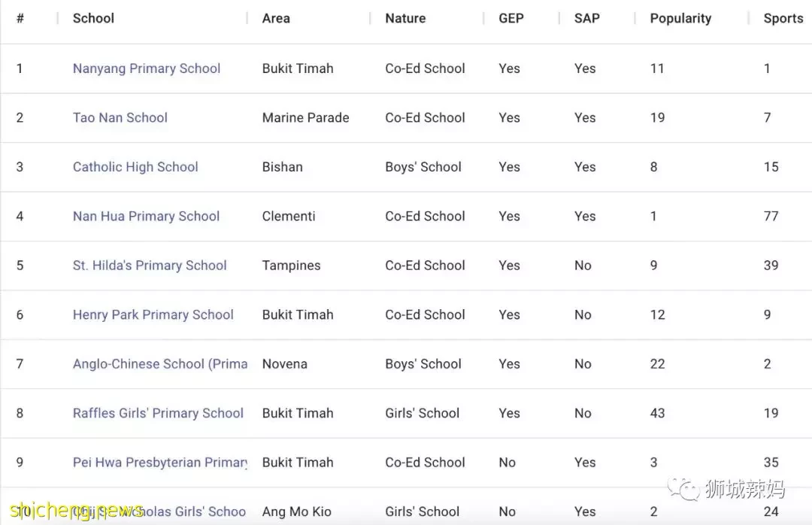812x525 pixels.
Task: Sort table by Sports column header
Action: tap(783, 18)
